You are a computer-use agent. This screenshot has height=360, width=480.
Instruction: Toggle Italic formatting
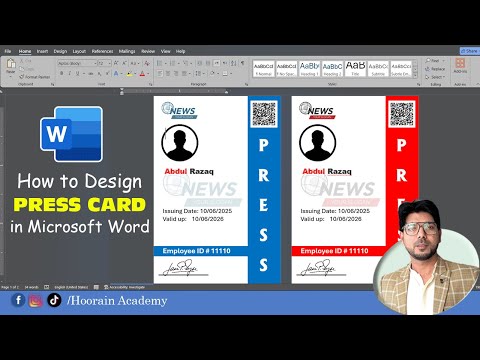click(69, 73)
